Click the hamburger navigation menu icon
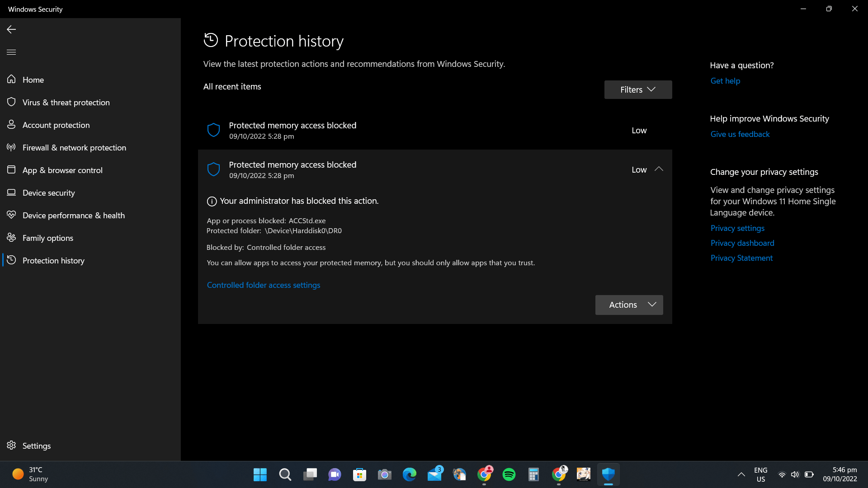This screenshot has width=868, height=488. click(11, 52)
